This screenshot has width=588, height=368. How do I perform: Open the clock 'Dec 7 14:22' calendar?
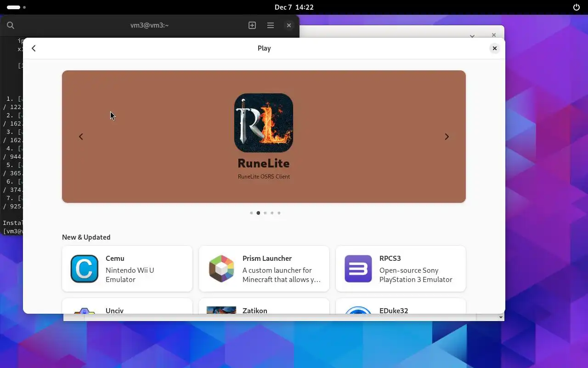[x=294, y=7]
